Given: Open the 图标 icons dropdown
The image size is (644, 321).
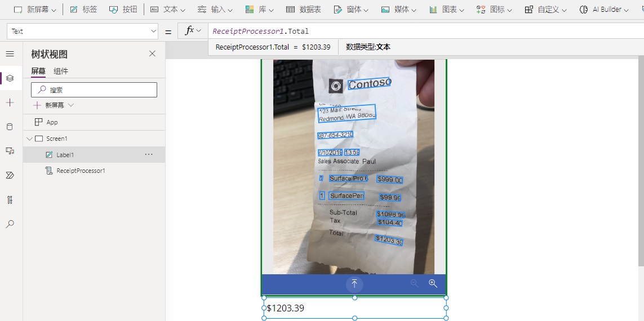Looking at the screenshot, I should tap(494, 10).
